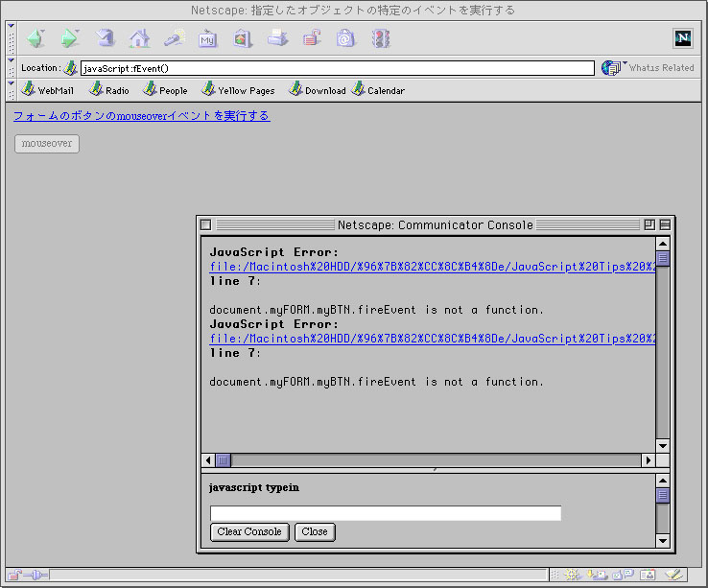
Task: Click the first 'document.myFORM.myBTN.fireEvent is not a function.' line
Action: (377, 310)
